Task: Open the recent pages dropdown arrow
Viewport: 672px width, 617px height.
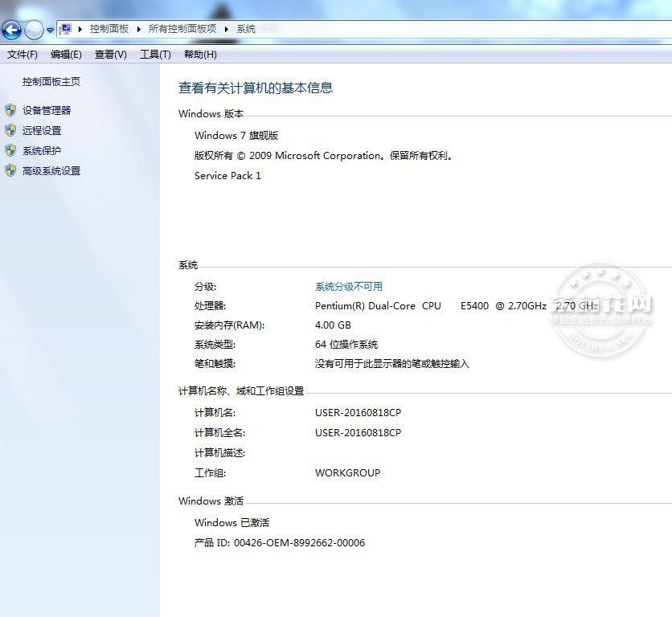Action: [50, 31]
